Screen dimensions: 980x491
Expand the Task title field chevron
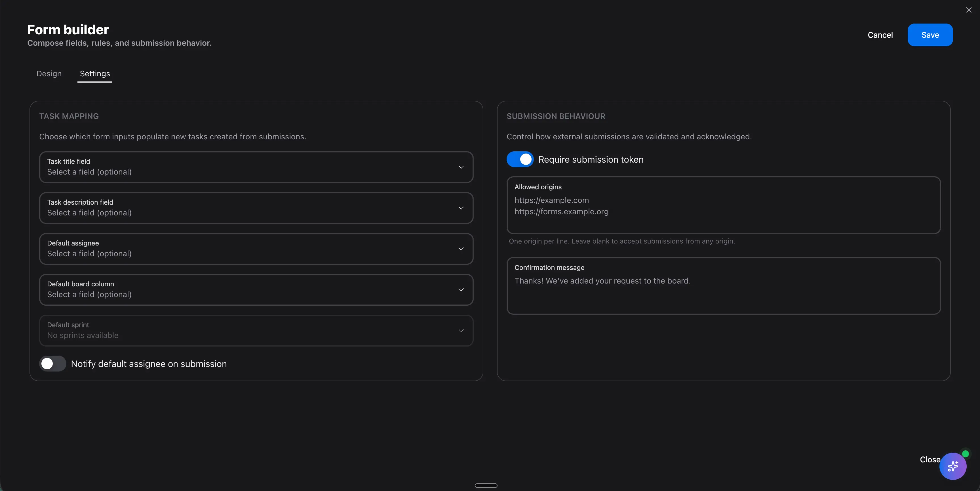(x=461, y=167)
